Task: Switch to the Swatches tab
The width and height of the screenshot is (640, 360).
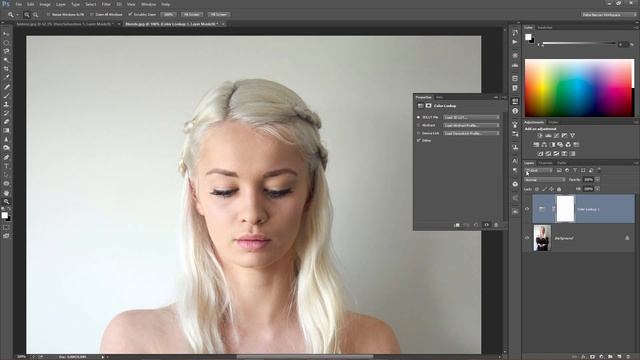Action: click(x=545, y=28)
